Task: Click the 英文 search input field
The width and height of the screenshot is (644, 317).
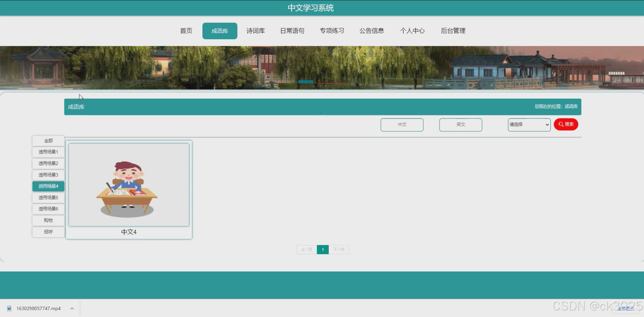Action: (x=460, y=125)
